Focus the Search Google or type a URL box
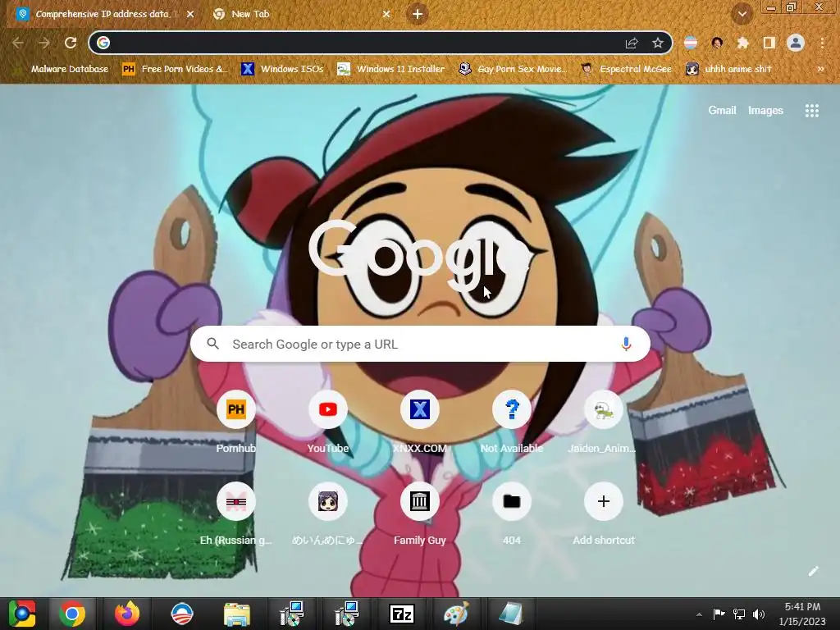The image size is (840, 630). coord(421,344)
